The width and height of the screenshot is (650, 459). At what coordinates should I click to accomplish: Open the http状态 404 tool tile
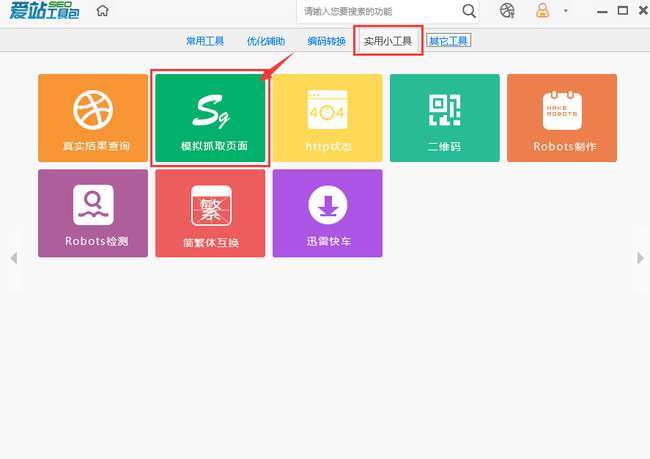327,118
